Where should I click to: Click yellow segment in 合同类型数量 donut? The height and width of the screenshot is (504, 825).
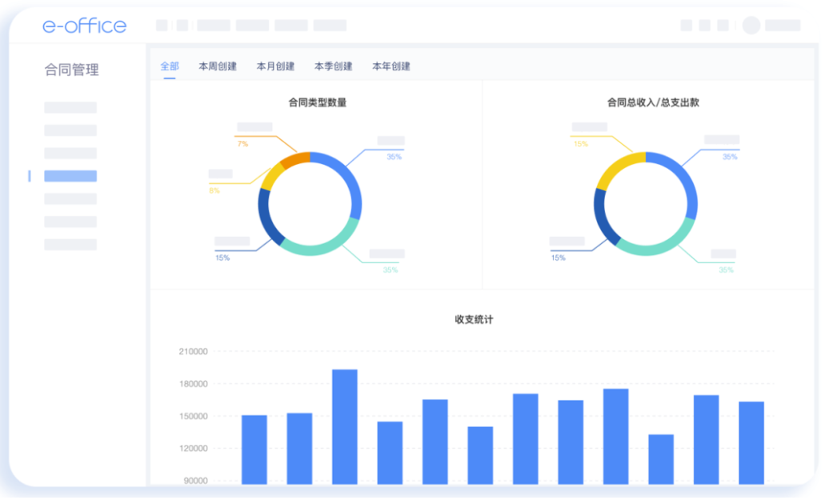click(272, 177)
